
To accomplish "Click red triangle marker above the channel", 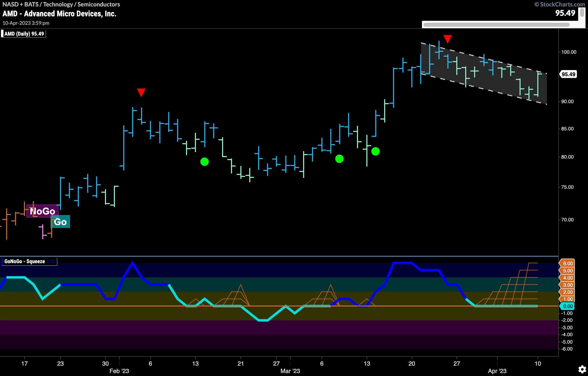I will tap(448, 39).
